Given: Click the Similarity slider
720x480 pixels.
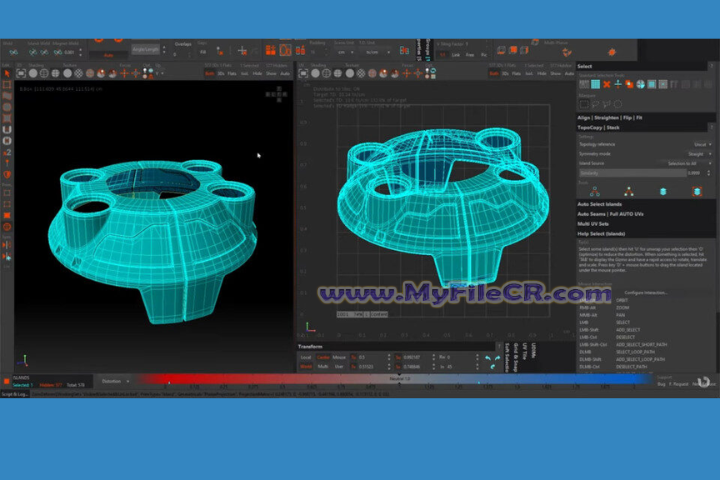Looking at the screenshot, I should click(632, 173).
